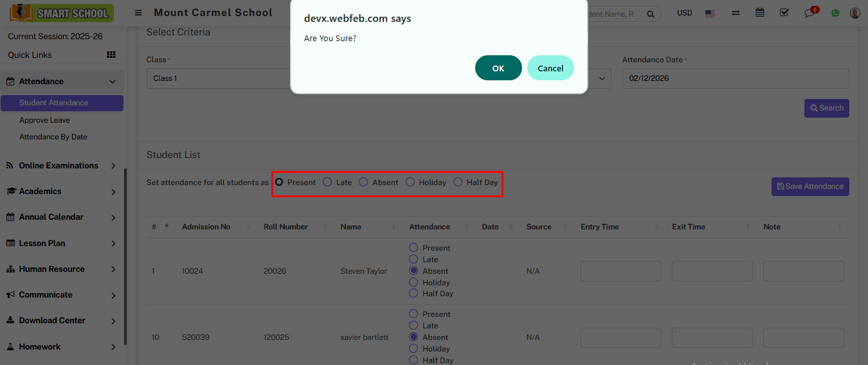
Task: Confirm the dialog with OK
Action: coord(498,68)
